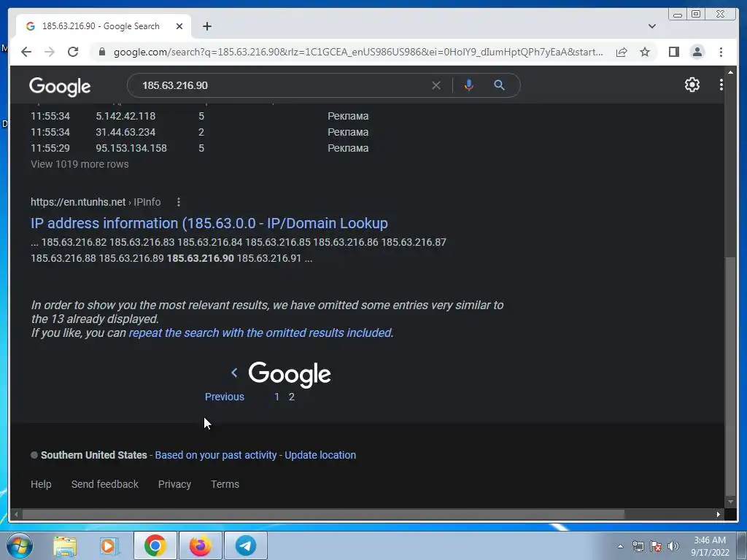Go to results page 1
This screenshot has width=747, height=560.
pyautogui.click(x=276, y=397)
